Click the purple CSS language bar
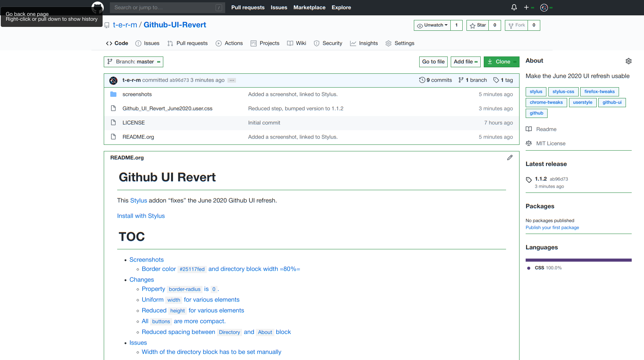This screenshot has height=360, width=644. [579, 260]
